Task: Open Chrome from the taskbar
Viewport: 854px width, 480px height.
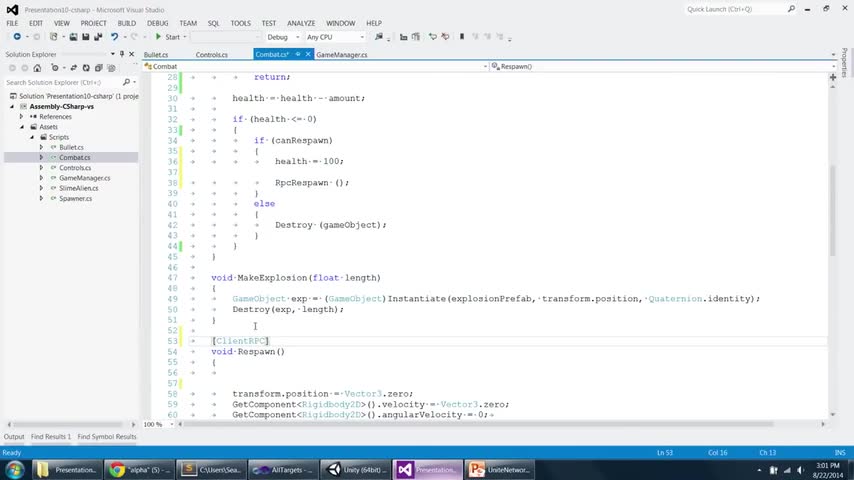Action: tap(139, 470)
